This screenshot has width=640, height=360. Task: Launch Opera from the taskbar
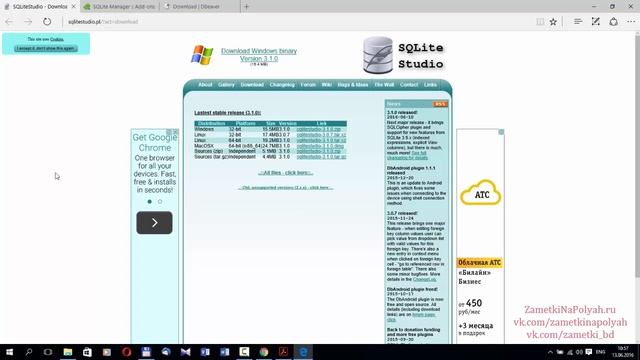click(x=127, y=352)
